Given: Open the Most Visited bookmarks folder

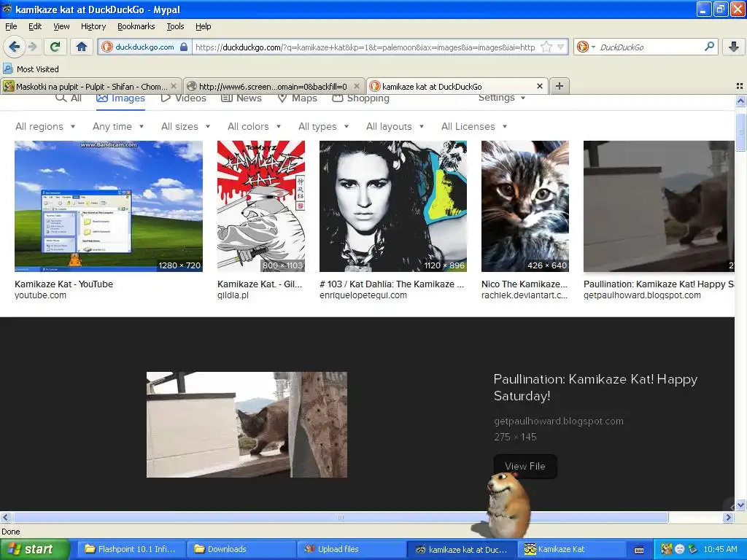Looking at the screenshot, I should pyautogui.click(x=31, y=69).
